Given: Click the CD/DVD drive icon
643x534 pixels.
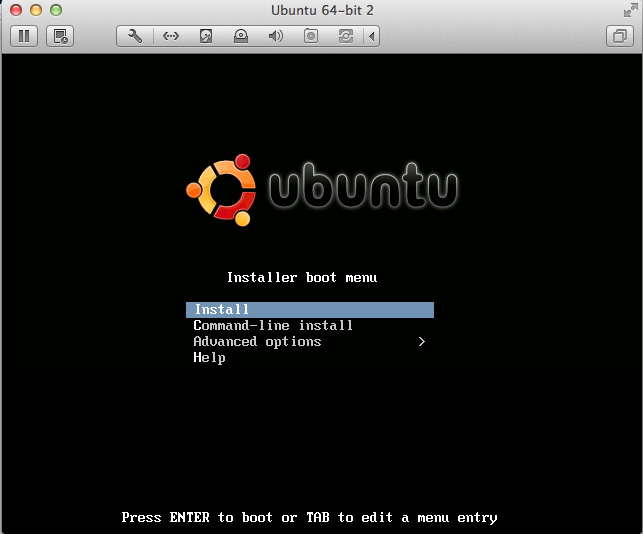Looking at the screenshot, I should tap(241, 36).
